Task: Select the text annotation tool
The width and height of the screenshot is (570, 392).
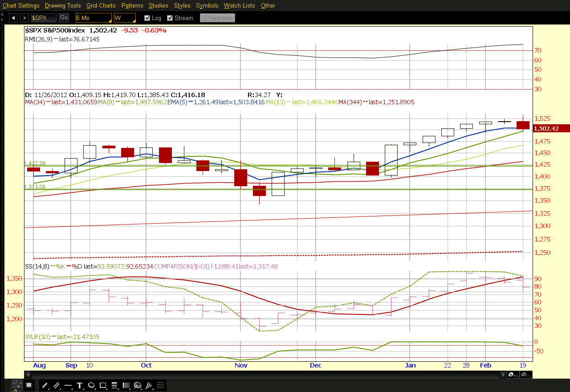Action: pyautogui.click(x=80, y=385)
